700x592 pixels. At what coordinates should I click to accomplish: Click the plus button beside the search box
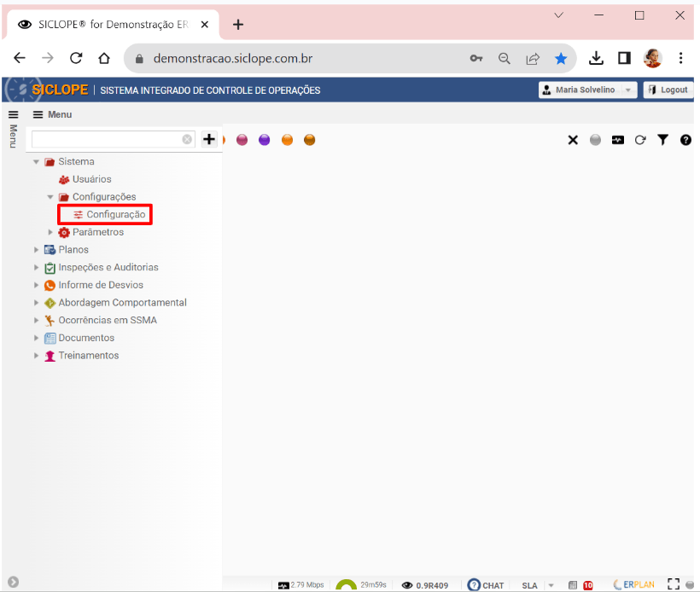coord(209,139)
